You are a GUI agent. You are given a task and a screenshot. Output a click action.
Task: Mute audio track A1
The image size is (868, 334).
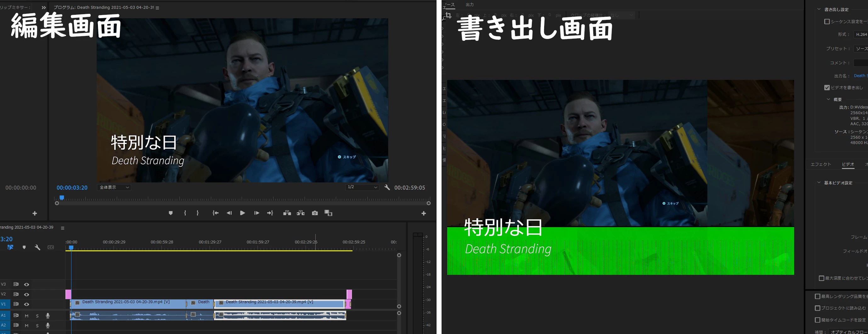pyautogui.click(x=27, y=316)
